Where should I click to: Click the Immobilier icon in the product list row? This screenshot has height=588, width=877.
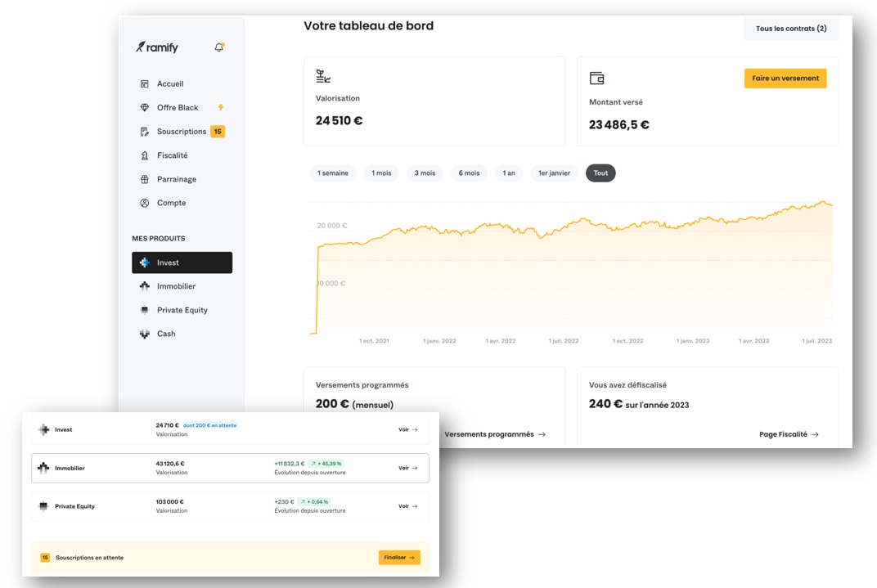click(43, 468)
